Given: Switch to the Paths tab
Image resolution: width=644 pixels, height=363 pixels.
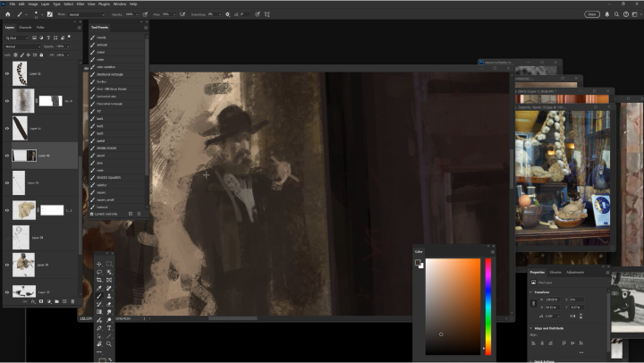Looking at the screenshot, I should click(x=40, y=28).
